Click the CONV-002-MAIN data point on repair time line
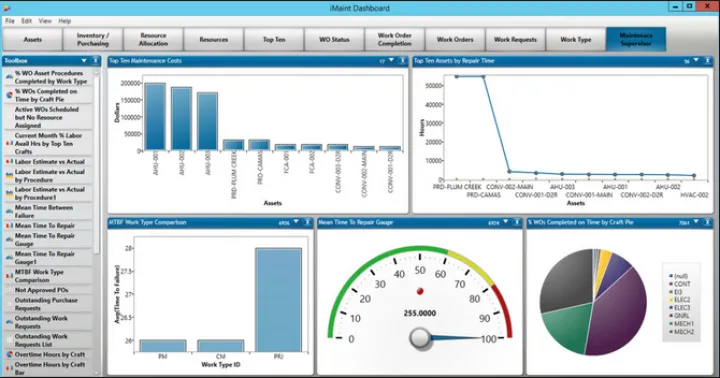 [x=509, y=172]
